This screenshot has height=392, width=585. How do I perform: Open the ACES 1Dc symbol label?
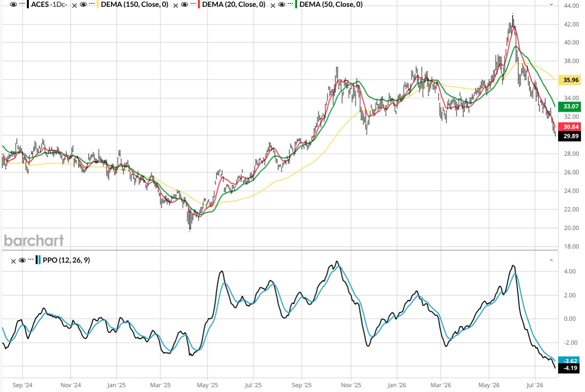(x=48, y=4)
